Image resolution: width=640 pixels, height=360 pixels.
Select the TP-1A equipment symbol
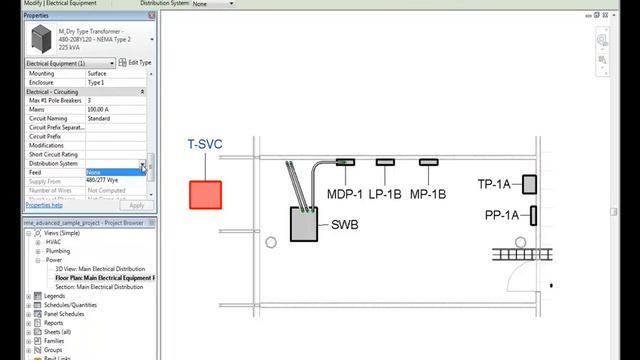pos(529,184)
